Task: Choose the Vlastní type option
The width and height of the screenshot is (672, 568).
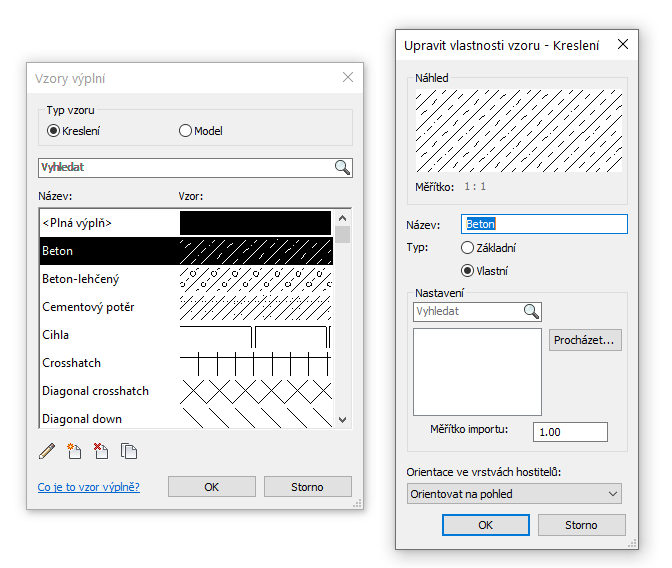Action: [x=467, y=271]
